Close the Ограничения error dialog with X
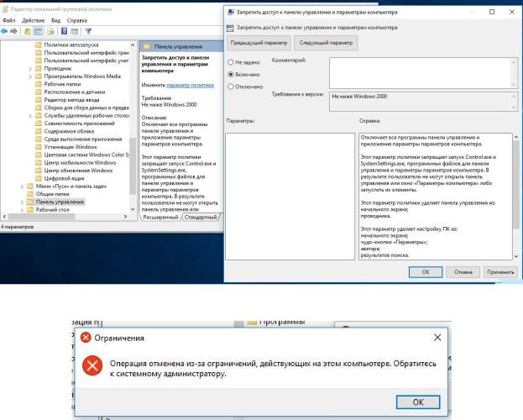The width and height of the screenshot is (523, 420). pos(437,338)
